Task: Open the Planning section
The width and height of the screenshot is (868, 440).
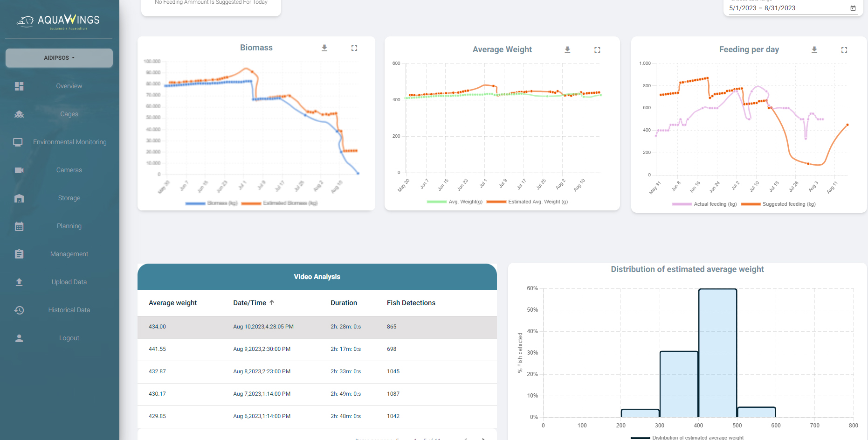Action: 69,226
